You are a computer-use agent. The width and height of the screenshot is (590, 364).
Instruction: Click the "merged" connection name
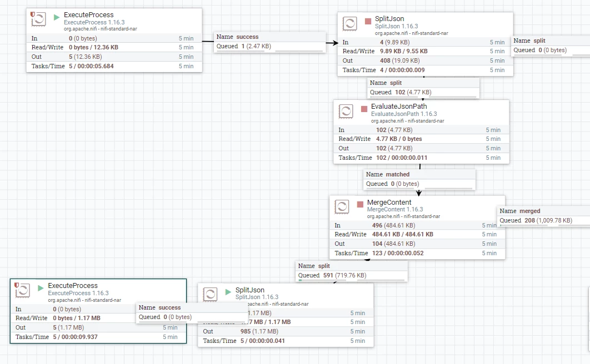click(x=530, y=211)
